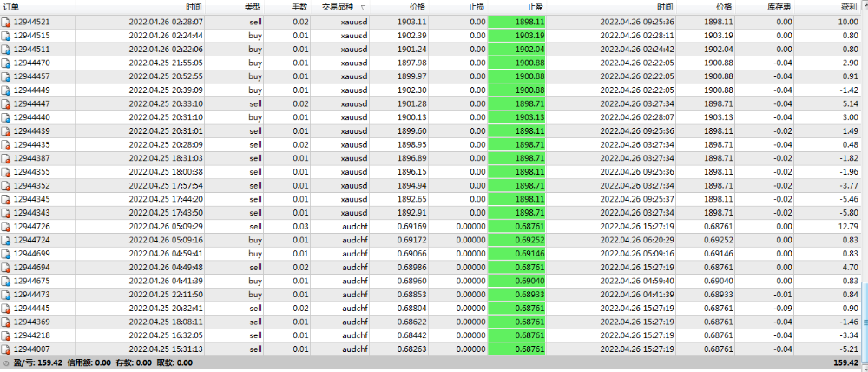The height and width of the screenshot is (372, 868).
Task: Click the sell icon of order 12944343
Action: click(x=5, y=213)
